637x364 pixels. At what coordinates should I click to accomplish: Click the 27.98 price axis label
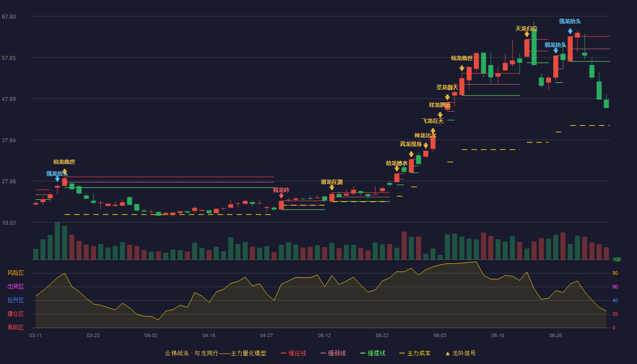point(9,182)
